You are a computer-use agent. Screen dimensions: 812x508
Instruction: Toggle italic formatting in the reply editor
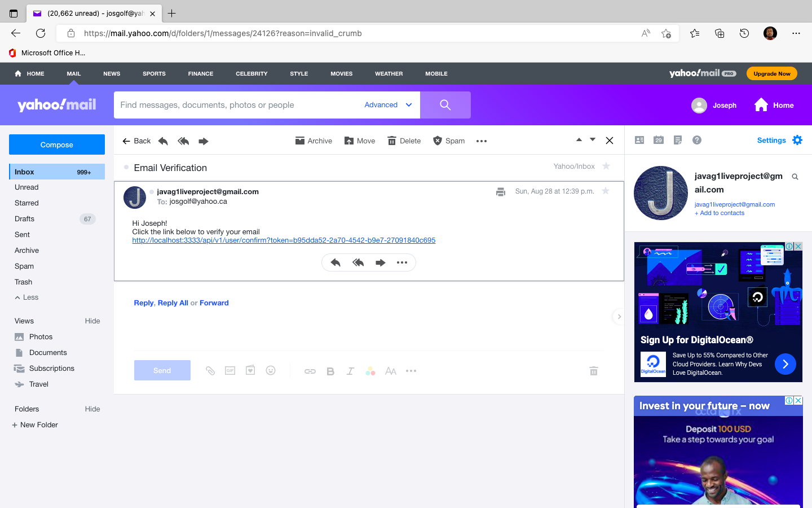[x=350, y=371]
